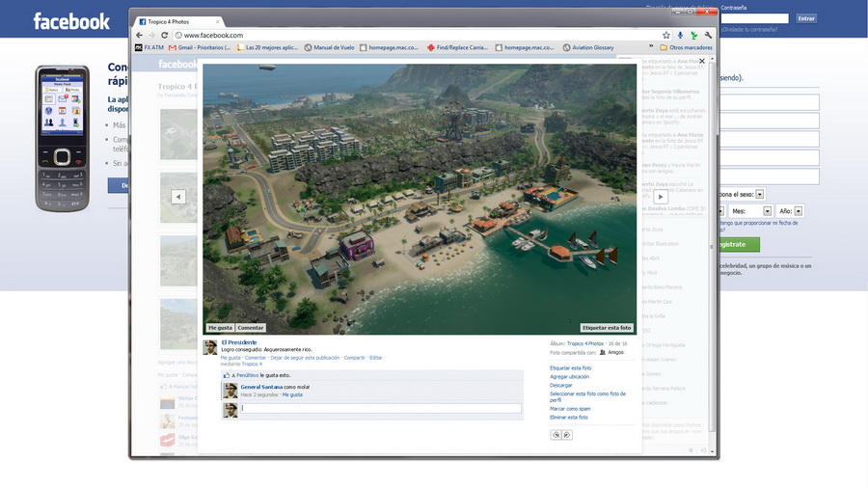Close the photo viewer with the X
The width and height of the screenshot is (868, 488).
pos(702,61)
